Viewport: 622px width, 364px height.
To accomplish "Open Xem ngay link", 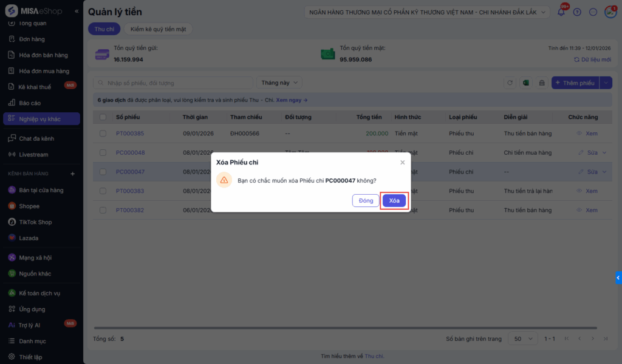I will [x=292, y=100].
